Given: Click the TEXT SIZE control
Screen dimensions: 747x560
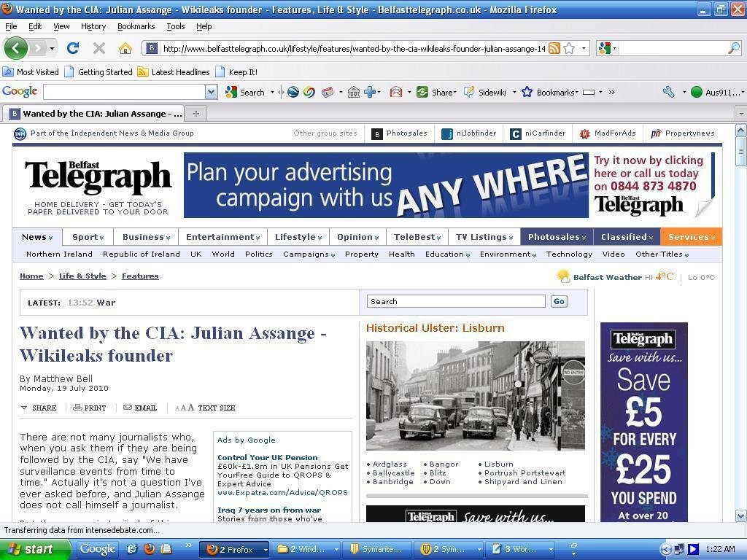Looking at the screenshot, I should (205, 408).
